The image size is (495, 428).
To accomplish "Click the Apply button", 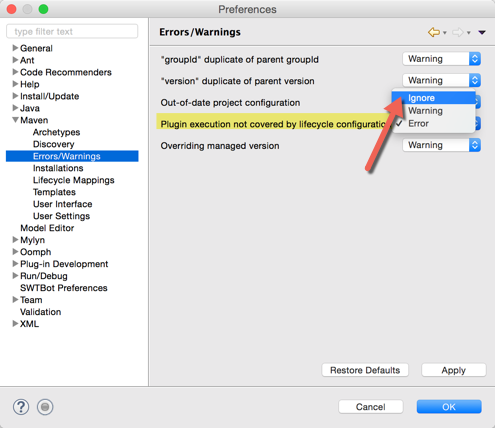I will 454,370.
